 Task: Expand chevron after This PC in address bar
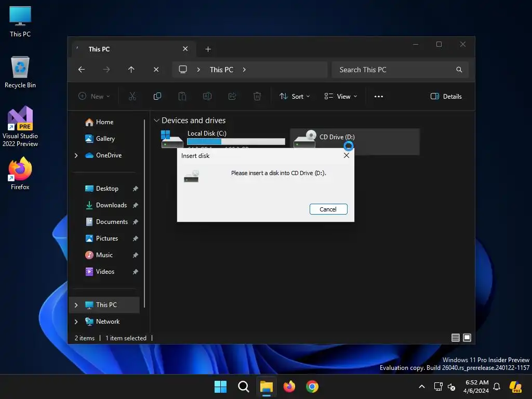(x=244, y=70)
